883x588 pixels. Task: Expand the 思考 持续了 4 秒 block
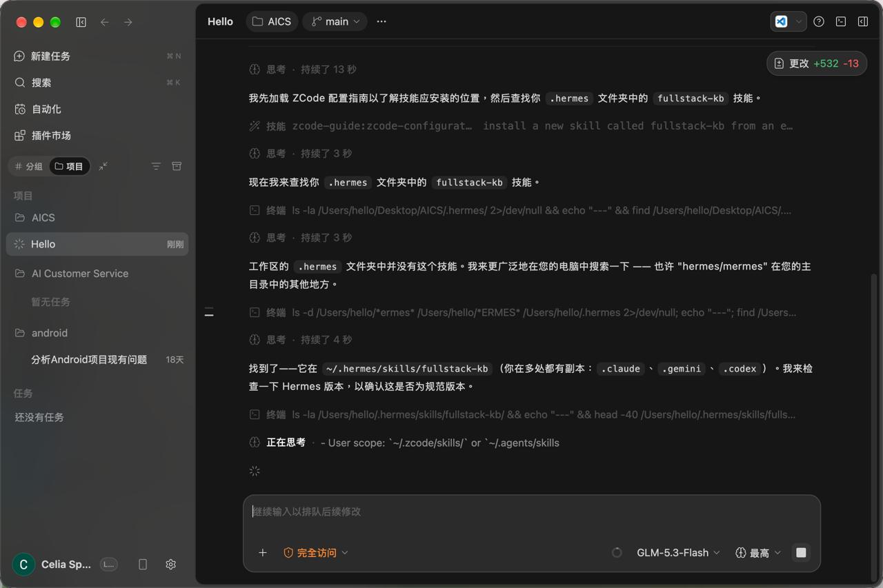[301, 340]
